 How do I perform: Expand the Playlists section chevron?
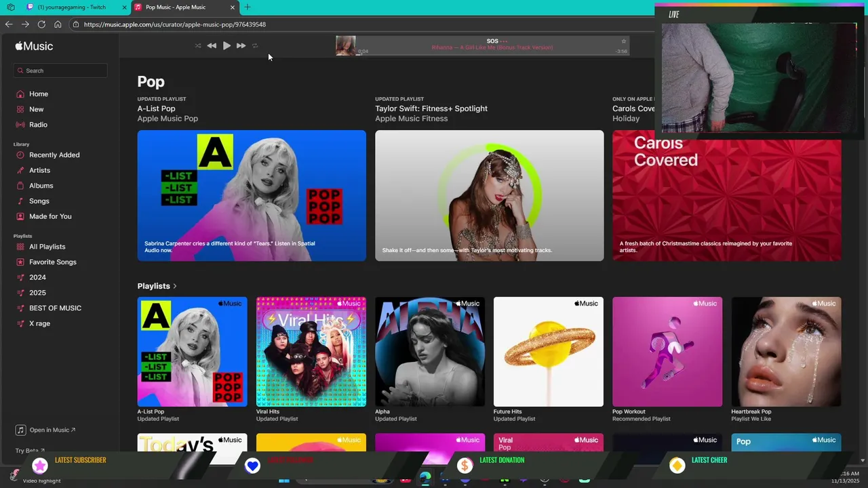175,286
